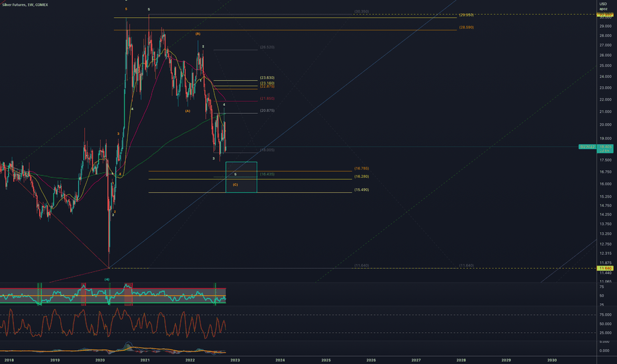The image size is (617, 364).
Task: Select the (16.280) level label
Action: click(361, 177)
